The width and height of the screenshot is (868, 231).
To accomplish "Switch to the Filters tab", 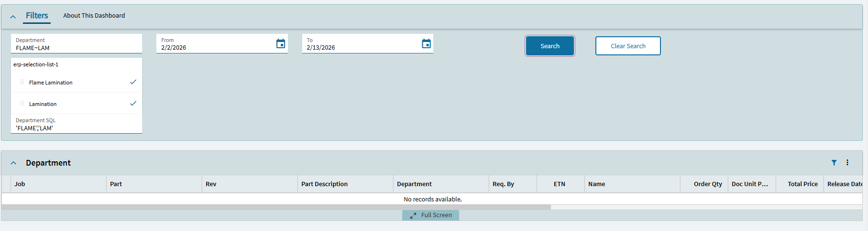I will click(37, 16).
